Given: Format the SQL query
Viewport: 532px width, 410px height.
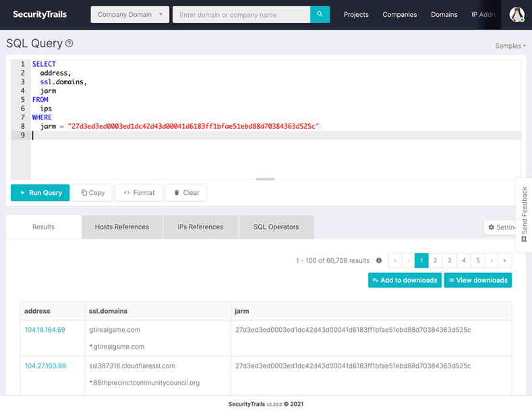Looking at the screenshot, I should pos(139,193).
